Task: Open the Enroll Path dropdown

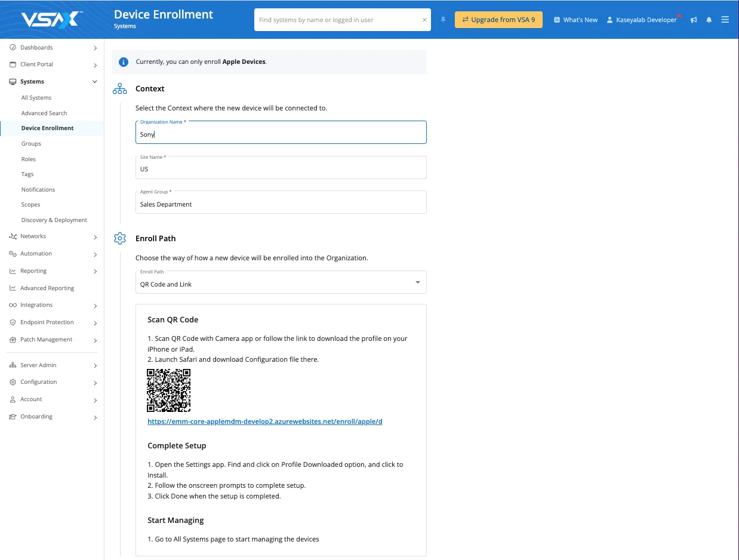Action: click(281, 282)
